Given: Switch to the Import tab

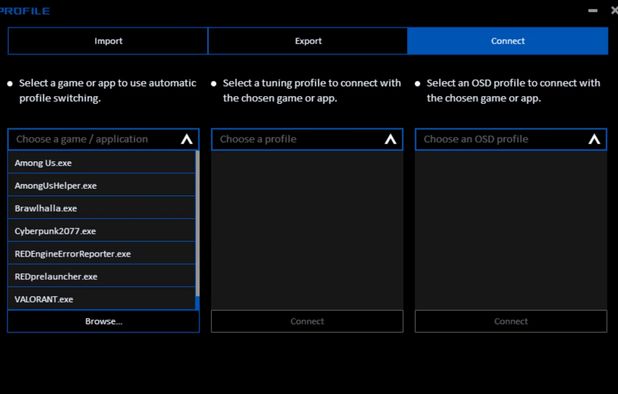Looking at the screenshot, I should 108,41.
